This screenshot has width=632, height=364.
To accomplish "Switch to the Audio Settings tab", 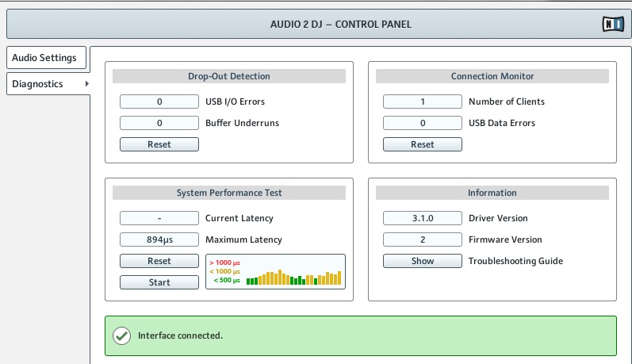I will click(44, 58).
